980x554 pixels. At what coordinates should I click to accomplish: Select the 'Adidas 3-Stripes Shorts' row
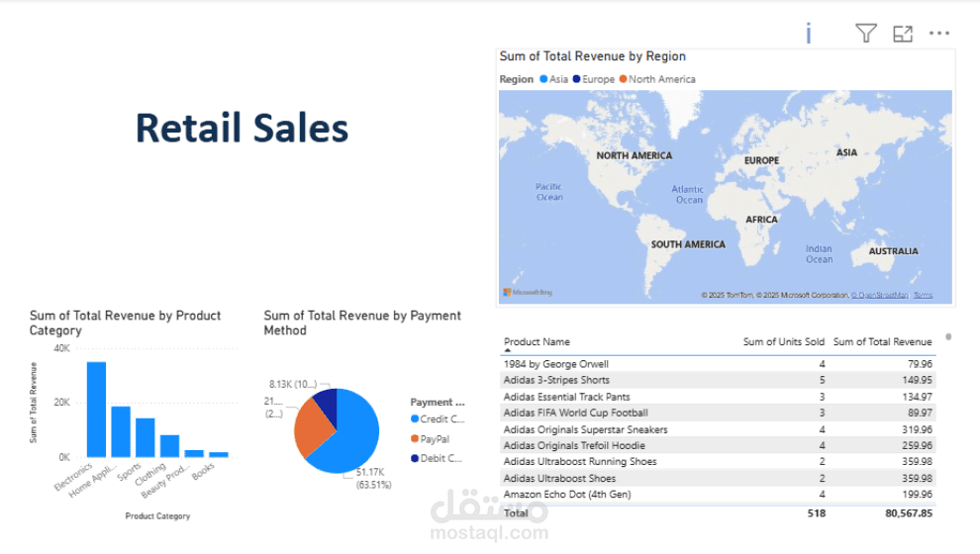point(719,380)
